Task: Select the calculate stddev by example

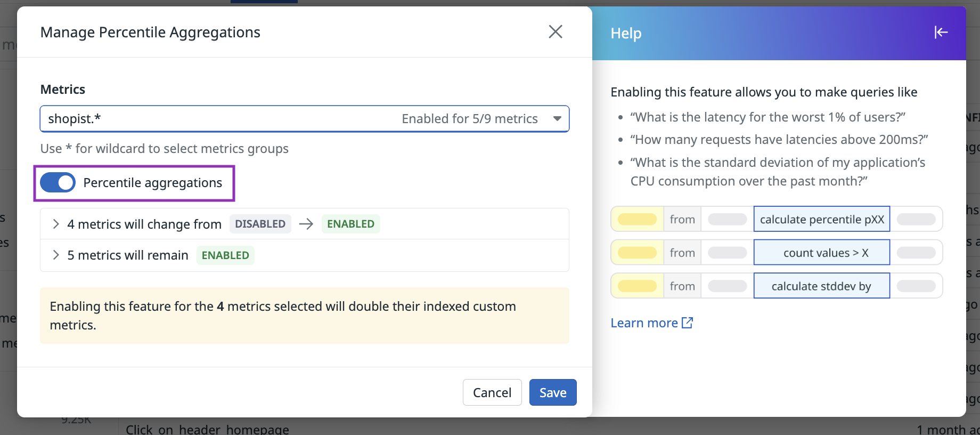Action: coord(821,286)
